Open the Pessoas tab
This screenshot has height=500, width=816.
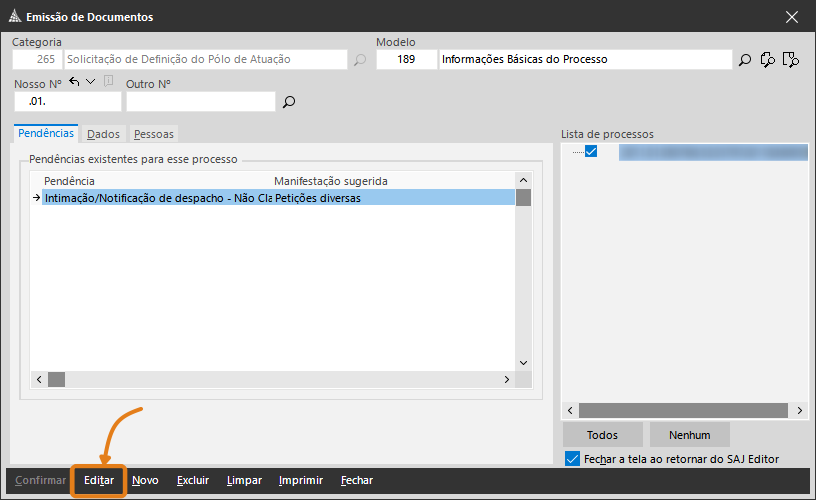click(153, 133)
